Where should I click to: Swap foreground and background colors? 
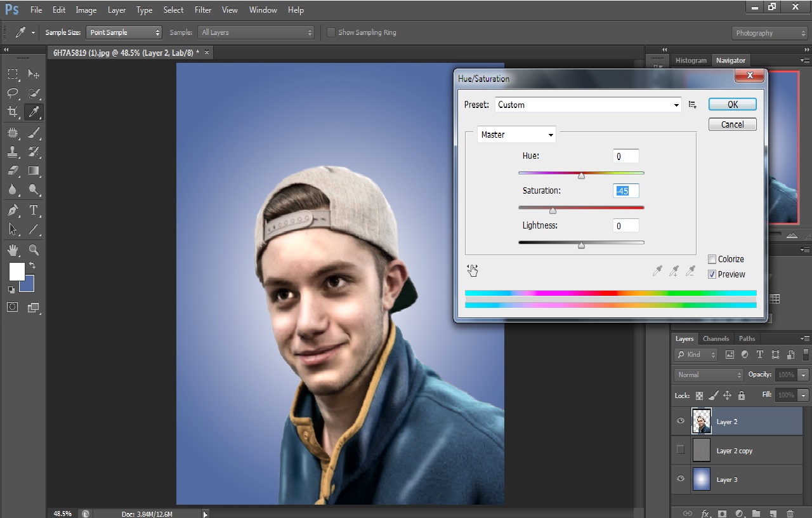[x=32, y=265]
